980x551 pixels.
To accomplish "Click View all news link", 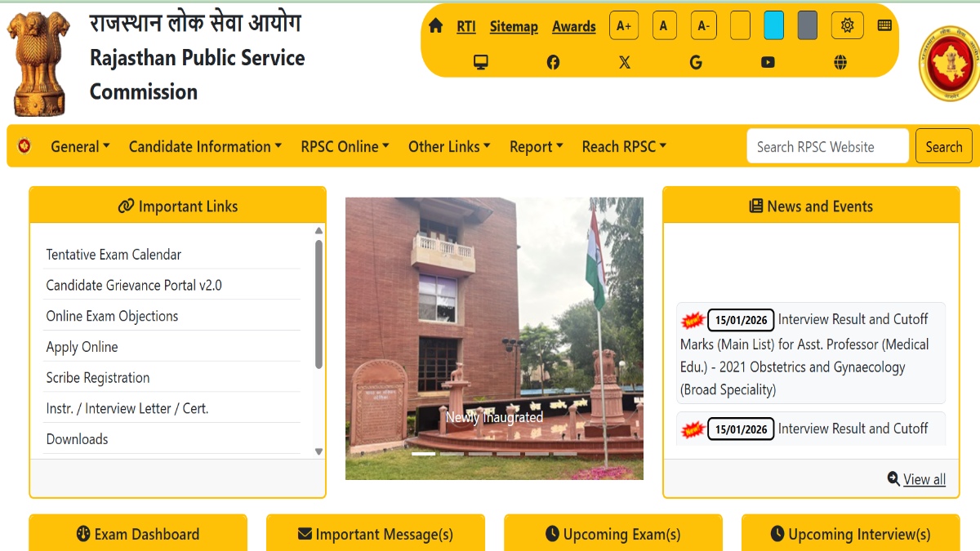I will point(924,479).
